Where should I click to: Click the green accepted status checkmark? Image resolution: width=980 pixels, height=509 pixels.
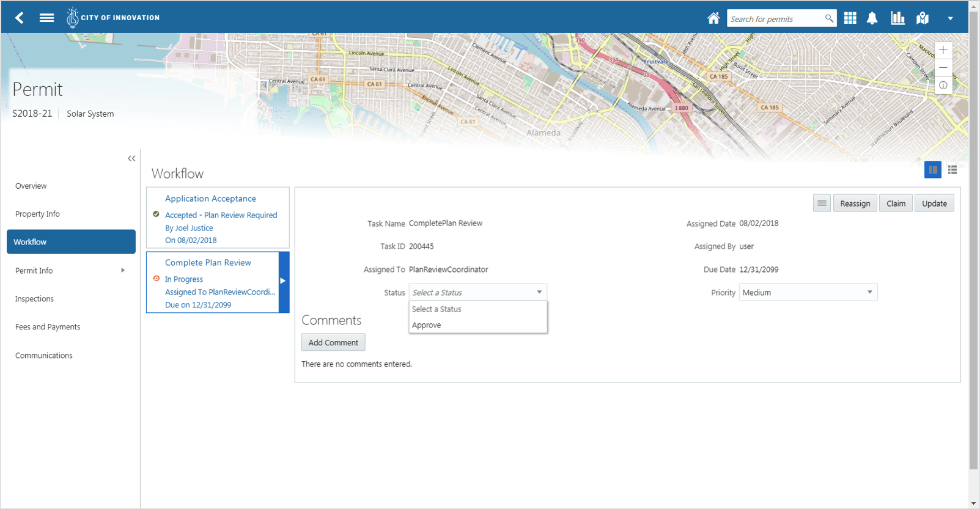click(x=157, y=214)
